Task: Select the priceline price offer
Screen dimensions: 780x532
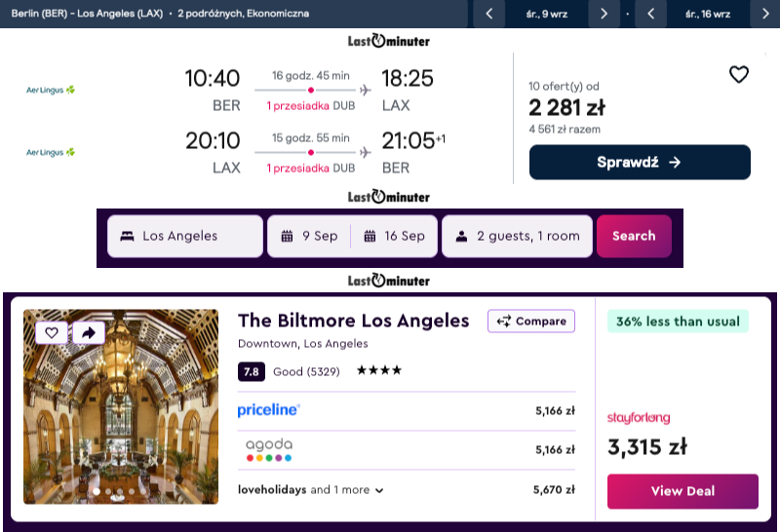Action: pos(407,410)
